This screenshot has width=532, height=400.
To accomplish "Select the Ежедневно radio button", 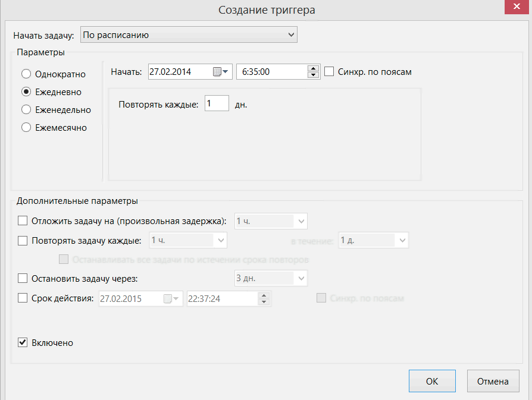I will 26,92.
